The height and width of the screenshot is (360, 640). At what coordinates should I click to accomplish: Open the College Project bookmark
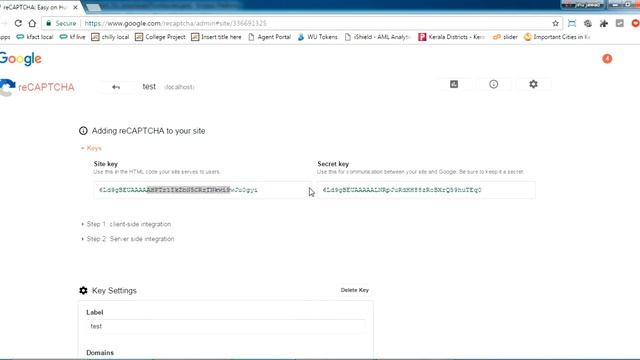(x=160, y=37)
